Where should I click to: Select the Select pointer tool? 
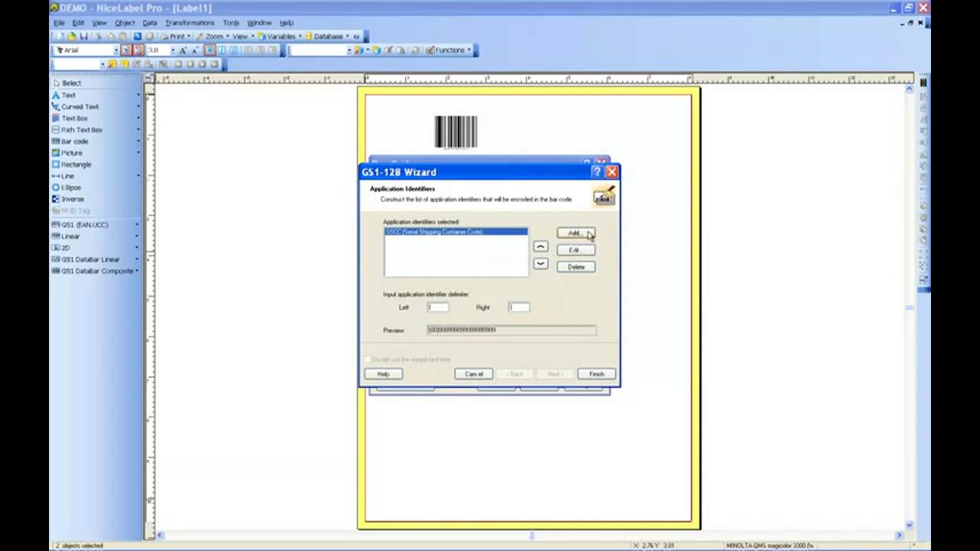[x=67, y=83]
